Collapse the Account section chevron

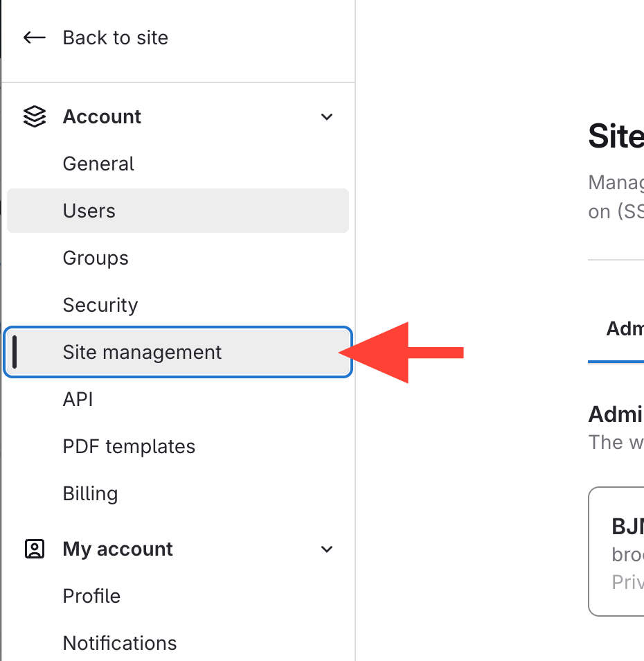(x=327, y=117)
